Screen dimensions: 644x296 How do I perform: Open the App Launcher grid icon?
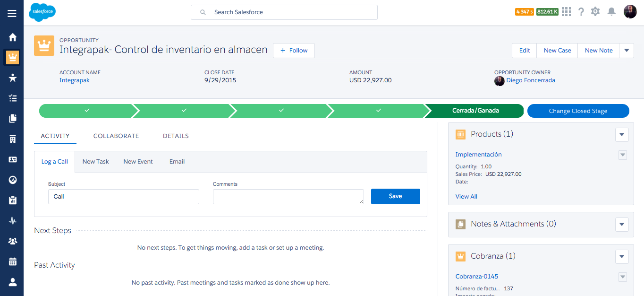(x=567, y=11)
